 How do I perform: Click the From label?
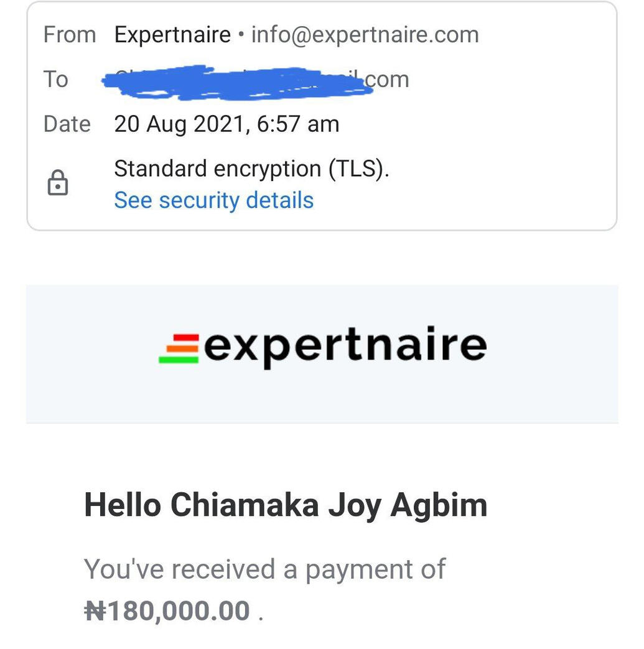pyautogui.click(x=70, y=35)
